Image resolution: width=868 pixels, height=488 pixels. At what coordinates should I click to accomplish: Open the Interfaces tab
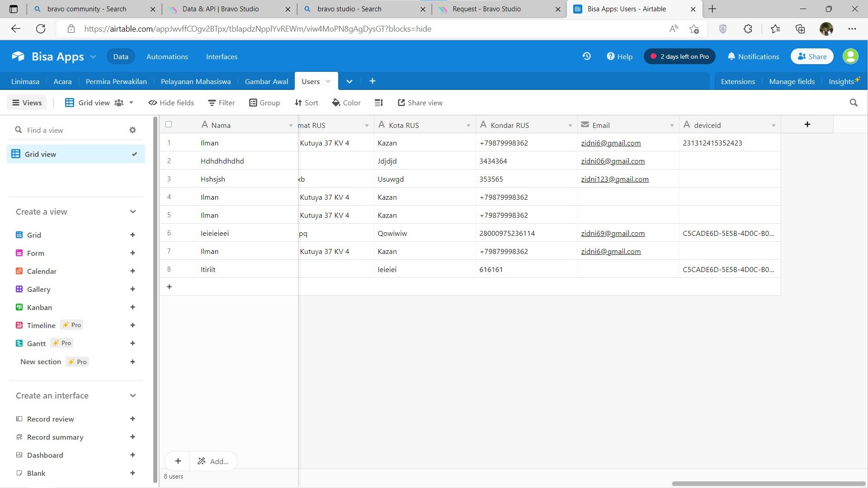222,56
